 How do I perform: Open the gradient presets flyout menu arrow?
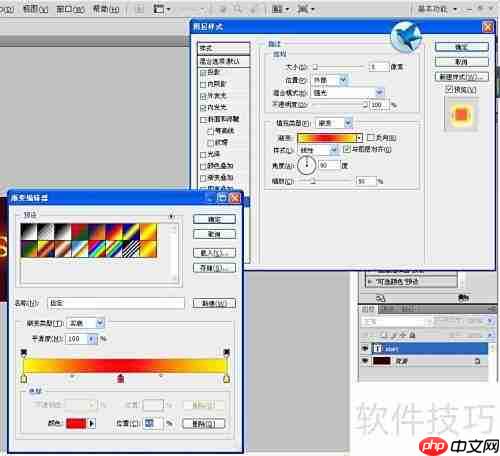tap(172, 217)
